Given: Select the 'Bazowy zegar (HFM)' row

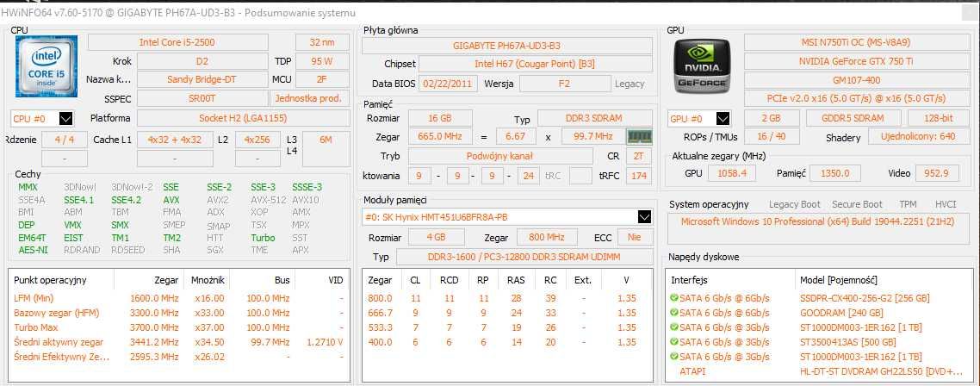Looking at the screenshot, I should [x=179, y=312].
